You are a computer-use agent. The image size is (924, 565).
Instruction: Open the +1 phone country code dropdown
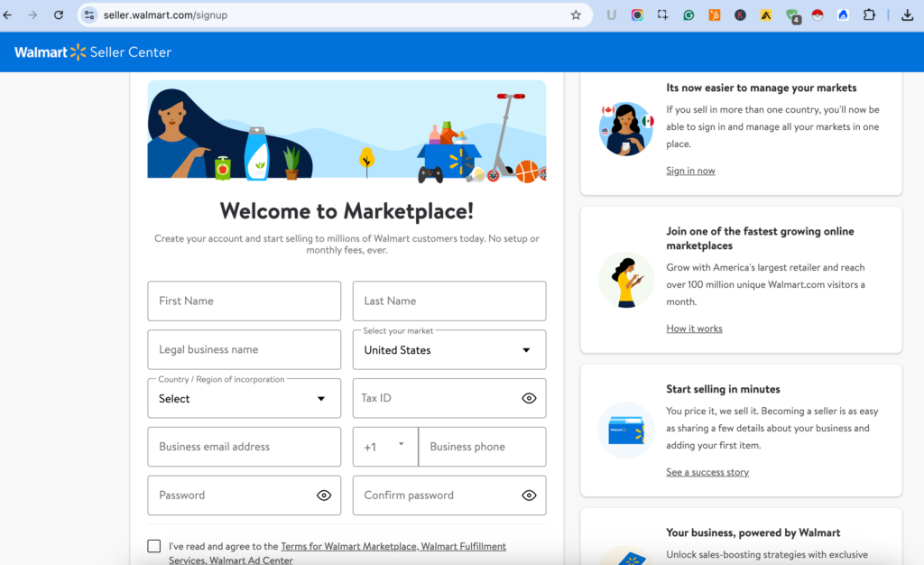(385, 447)
